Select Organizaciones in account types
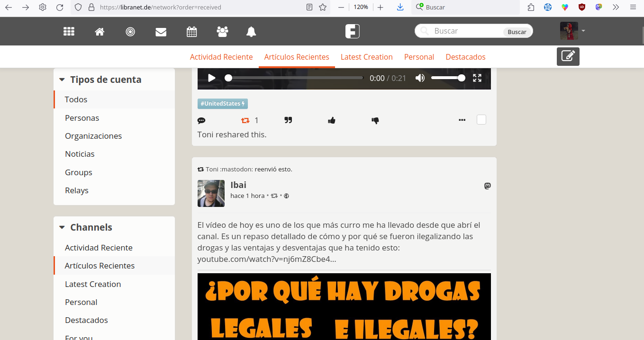Screen dimensions: 644x340 click(x=93, y=136)
